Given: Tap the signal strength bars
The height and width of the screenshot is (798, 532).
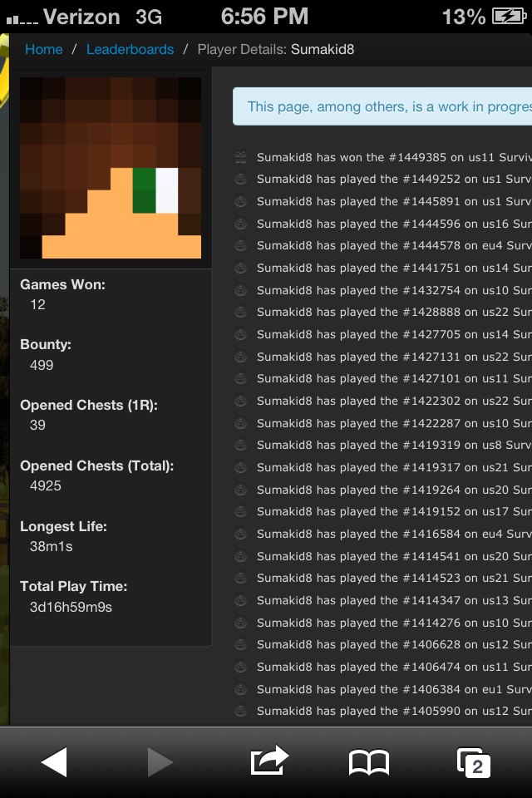Looking at the screenshot, I should pyautogui.click(x=22, y=19).
